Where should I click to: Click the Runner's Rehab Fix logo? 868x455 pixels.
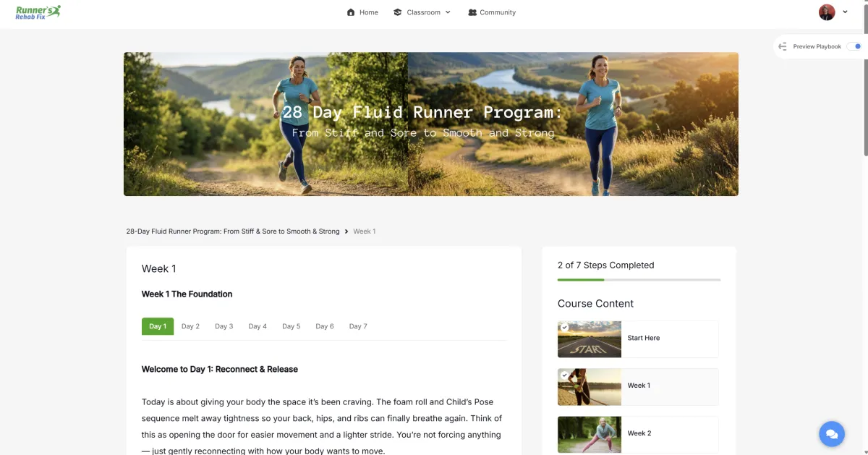pos(38,12)
